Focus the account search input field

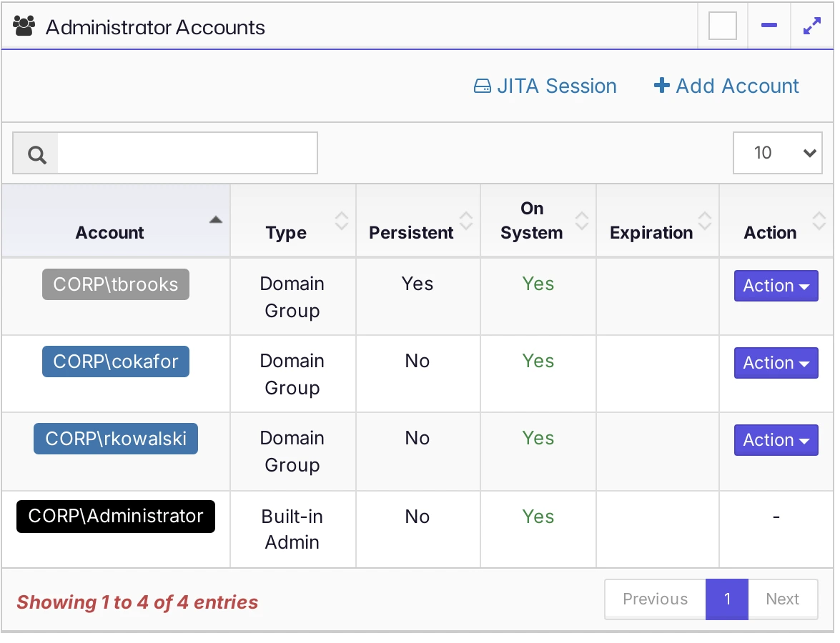point(187,153)
